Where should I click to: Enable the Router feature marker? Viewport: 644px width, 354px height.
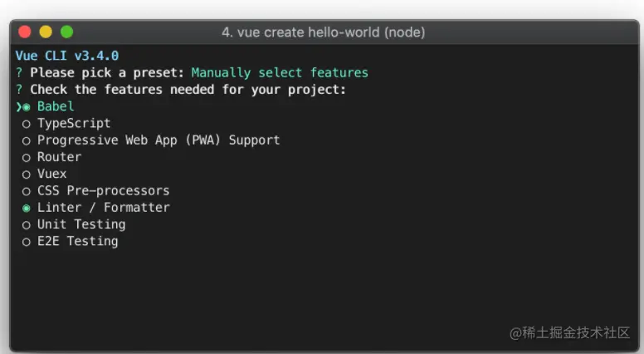[x=27, y=158]
